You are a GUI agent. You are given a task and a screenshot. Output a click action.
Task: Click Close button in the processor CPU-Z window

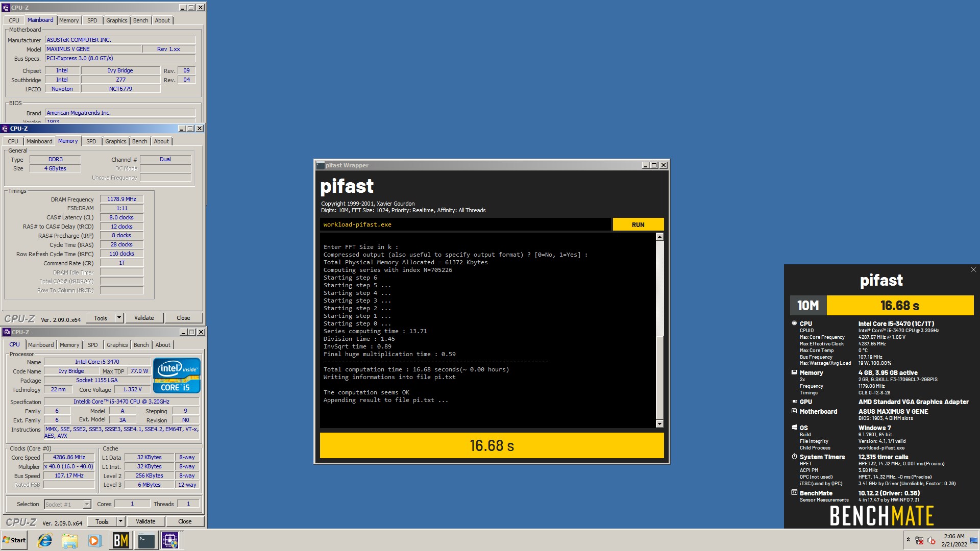tap(185, 521)
